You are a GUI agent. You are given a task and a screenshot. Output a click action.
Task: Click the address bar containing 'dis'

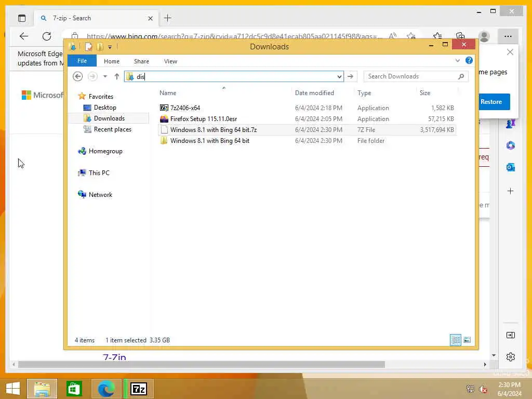pos(234,77)
